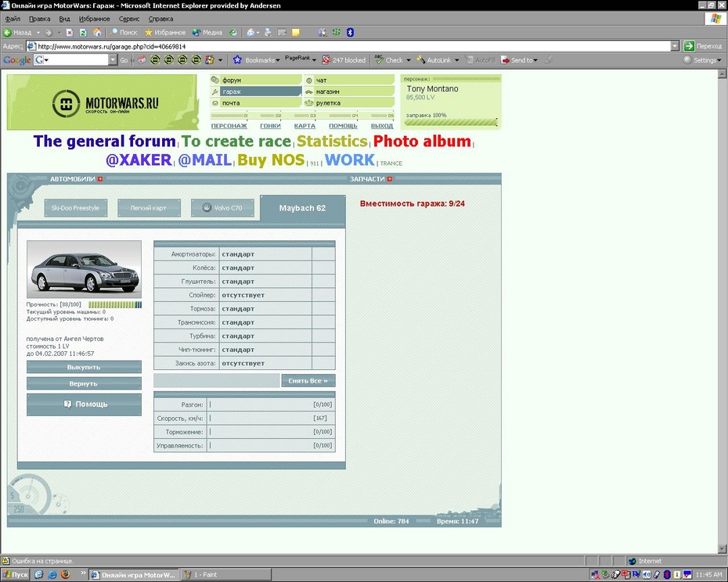Screen dimensions: 728x582
Task: Click the Bluetooth system tray icon
Action: 667,575
